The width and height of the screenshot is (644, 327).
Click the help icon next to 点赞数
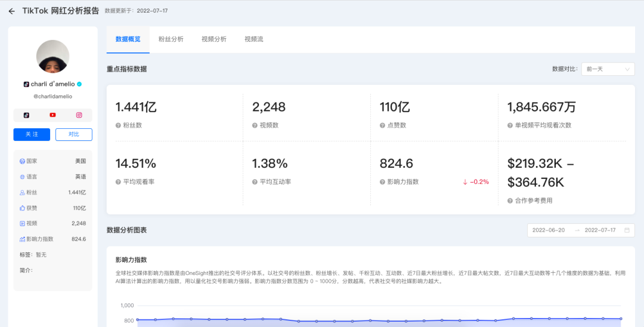[382, 125]
